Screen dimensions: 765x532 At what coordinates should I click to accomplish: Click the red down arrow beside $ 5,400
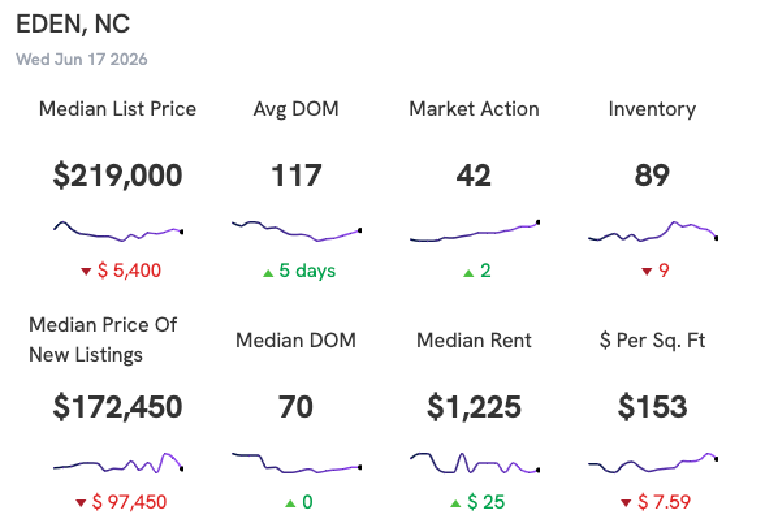(x=86, y=272)
